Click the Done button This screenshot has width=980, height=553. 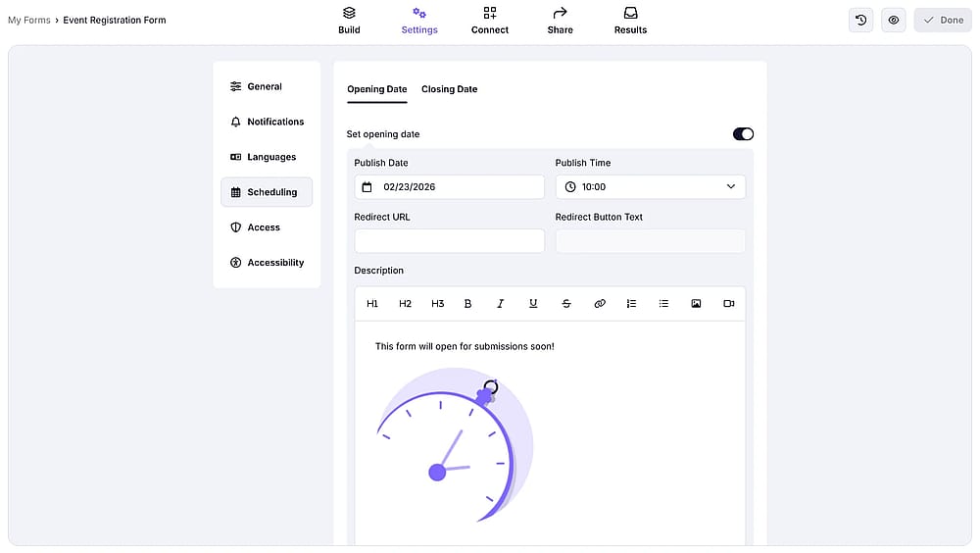(943, 20)
